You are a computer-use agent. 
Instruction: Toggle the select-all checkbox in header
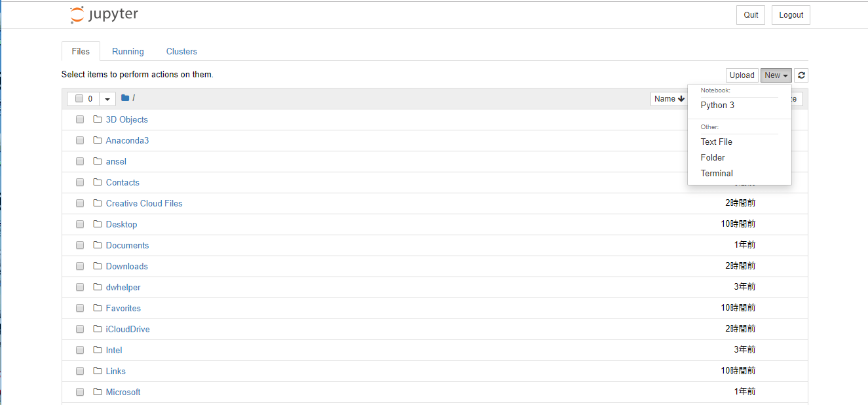click(79, 99)
